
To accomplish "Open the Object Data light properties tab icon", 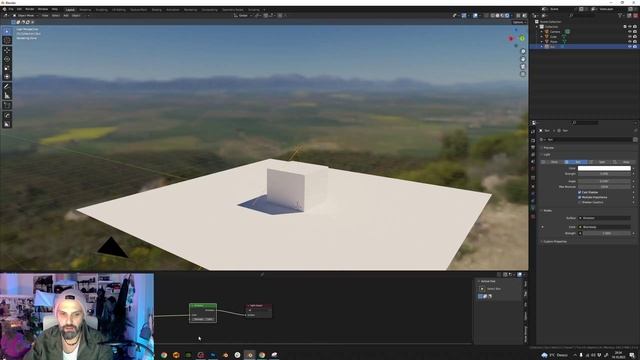I will point(533,209).
